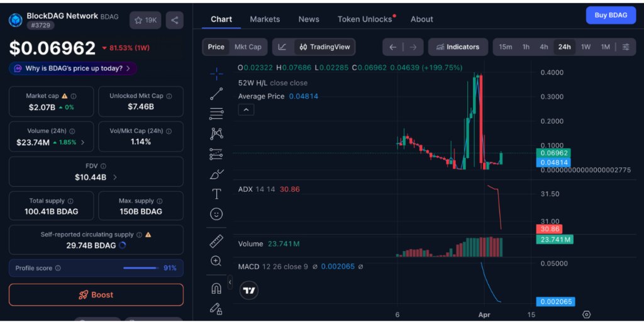The width and height of the screenshot is (644, 324).
Task: Show Profile score info tooltip
Action: click(x=58, y=268)
